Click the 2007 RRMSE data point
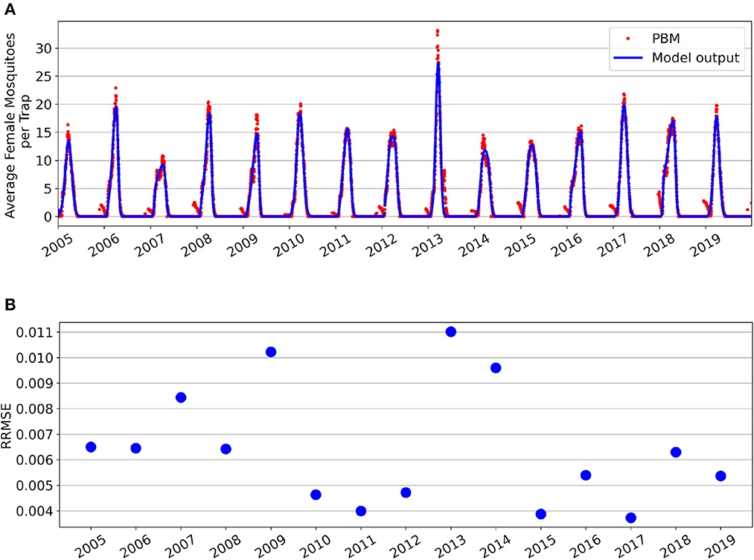754x560 pixels. 181,398
